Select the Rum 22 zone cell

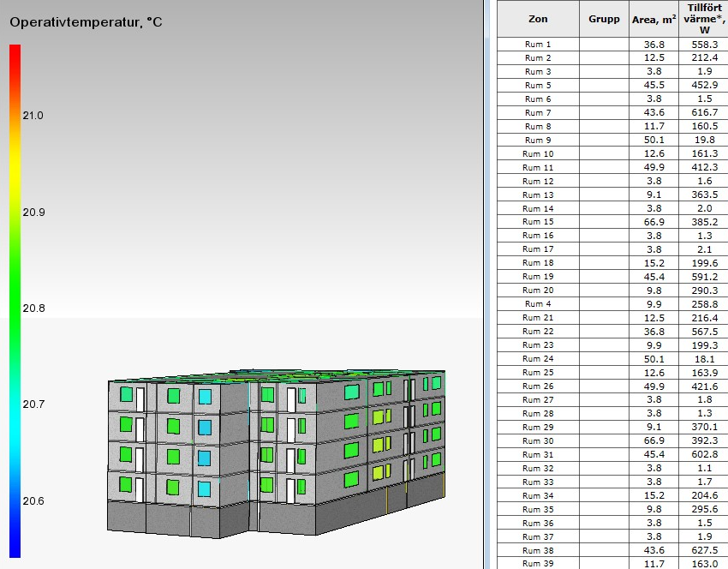click(x=538, y=332)
